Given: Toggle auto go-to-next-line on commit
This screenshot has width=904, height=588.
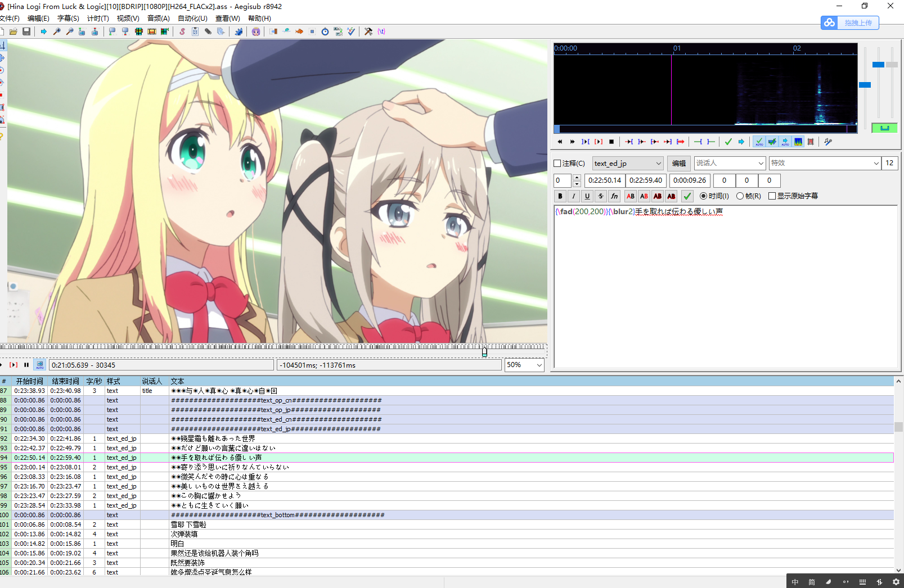Looking at the screenshot, I should click(772, 142).
